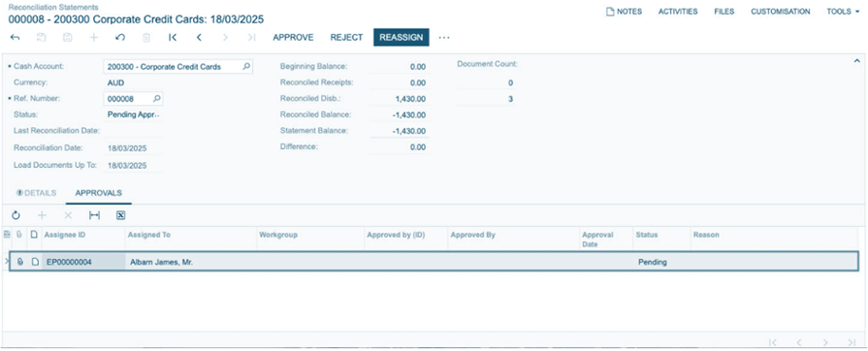
Task: Click the Reconciled Disb. value 1,430.00
Action: (x=410, y=99)
